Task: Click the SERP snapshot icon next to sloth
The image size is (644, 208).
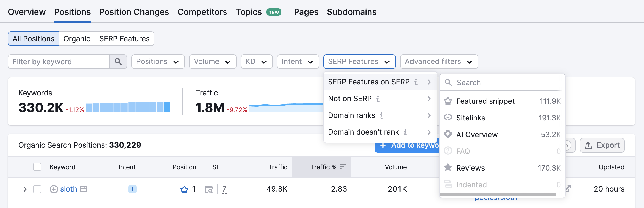Action: coord(84,189)
